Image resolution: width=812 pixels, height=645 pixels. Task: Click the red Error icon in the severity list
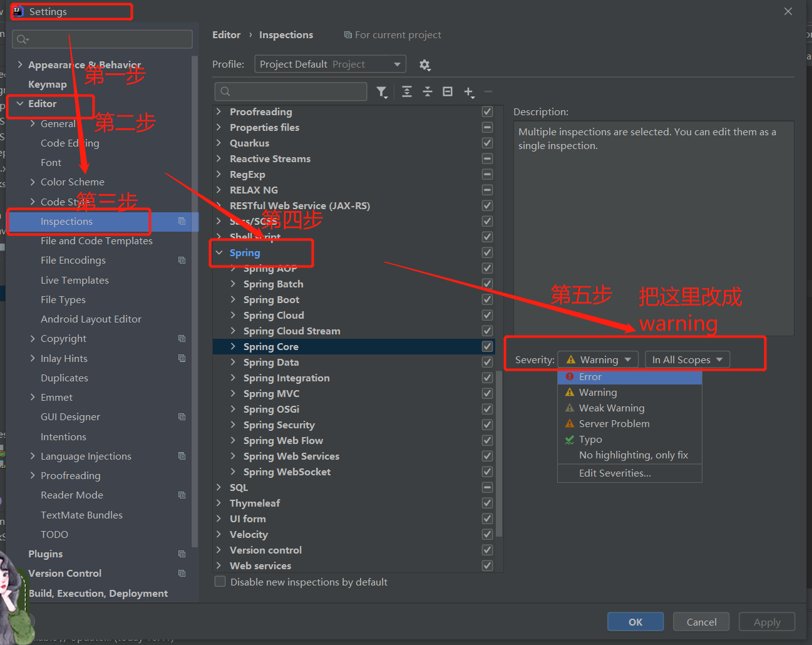click(570, 376)
